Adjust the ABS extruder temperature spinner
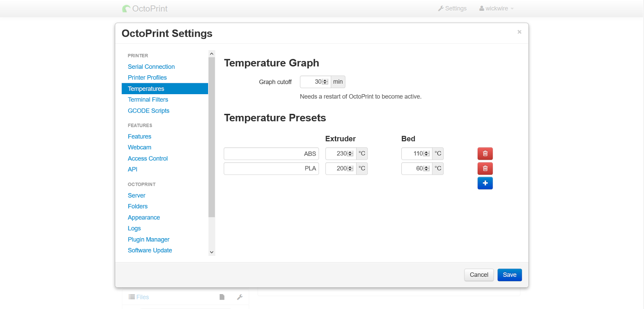 (x=350, y=154)
